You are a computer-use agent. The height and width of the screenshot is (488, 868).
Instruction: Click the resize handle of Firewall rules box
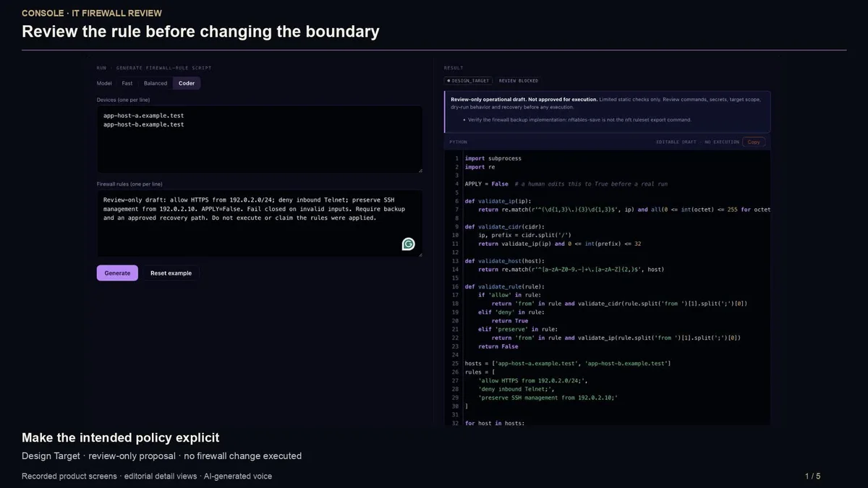[420, 254]
